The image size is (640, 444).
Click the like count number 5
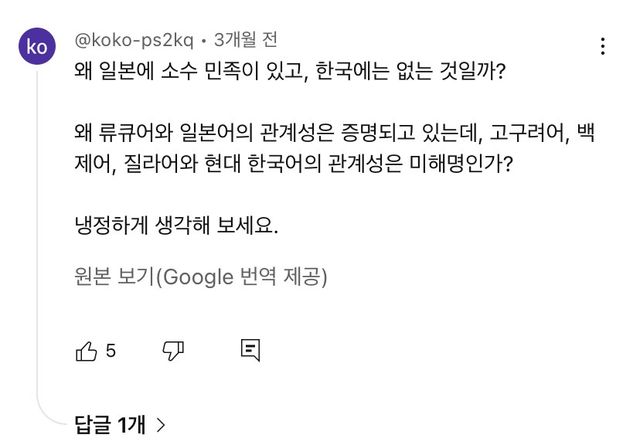click(111, 351)
